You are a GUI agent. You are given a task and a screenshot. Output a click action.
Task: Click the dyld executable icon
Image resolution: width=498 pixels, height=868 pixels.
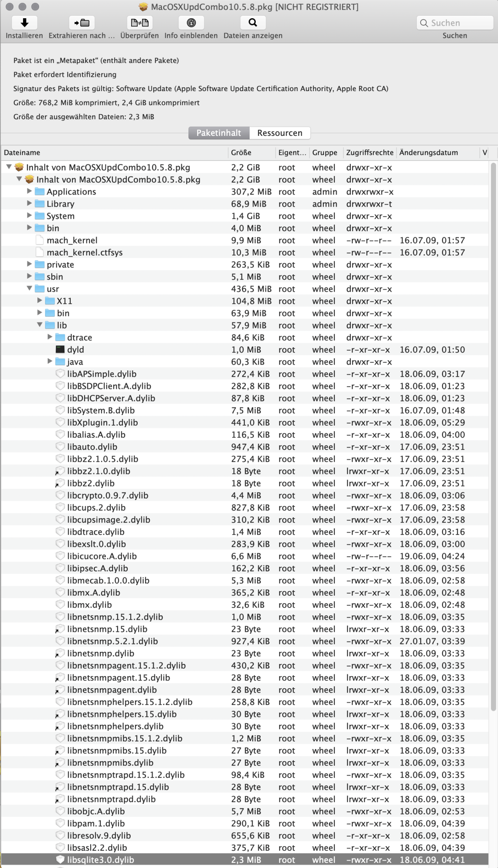click(60, 349)
